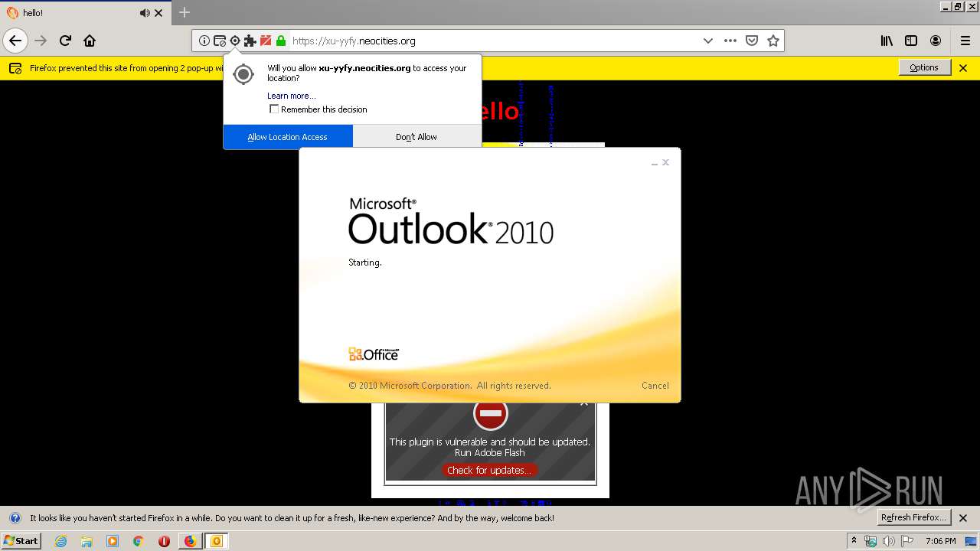Dismiss the Refresh Firefox notification bar
Screen dimensions: 980x551
click(963, 518)
